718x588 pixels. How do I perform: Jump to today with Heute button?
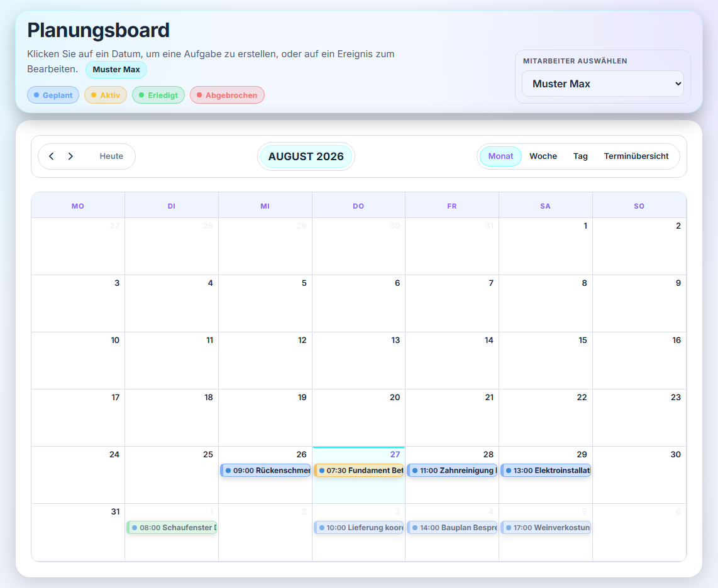(111, 156)
